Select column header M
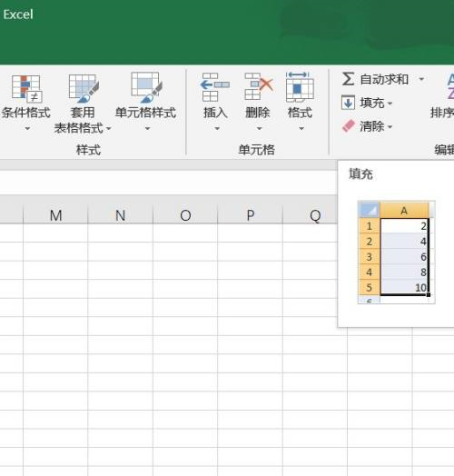This screenshot has width=454, height=476. 55,215
